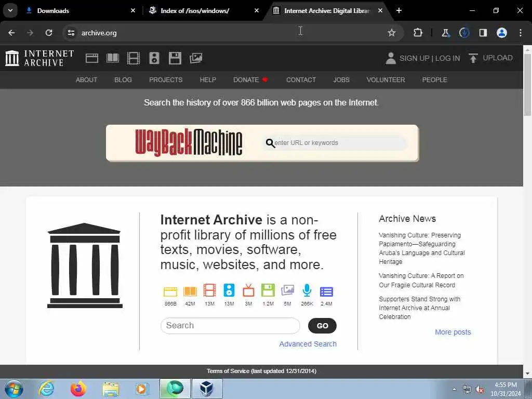532x399 pixels.
Task: Open the tab search dropdown arrow
Action: (10, 10)
